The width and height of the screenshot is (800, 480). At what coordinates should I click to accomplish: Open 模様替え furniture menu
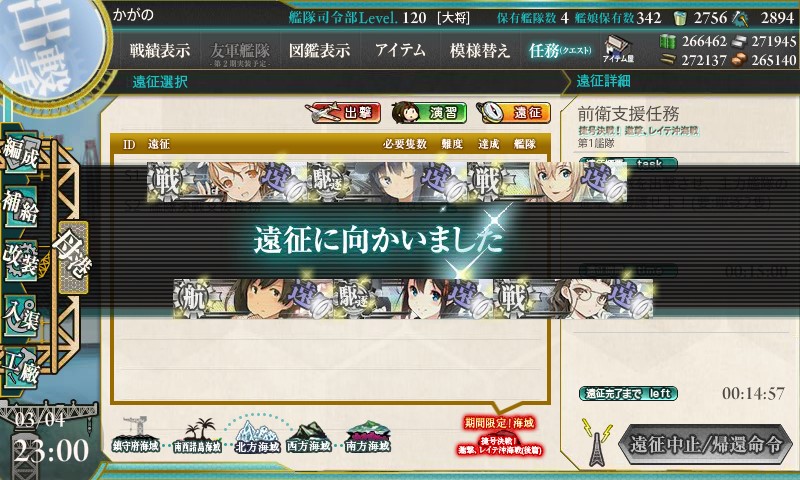pos(480,50)
